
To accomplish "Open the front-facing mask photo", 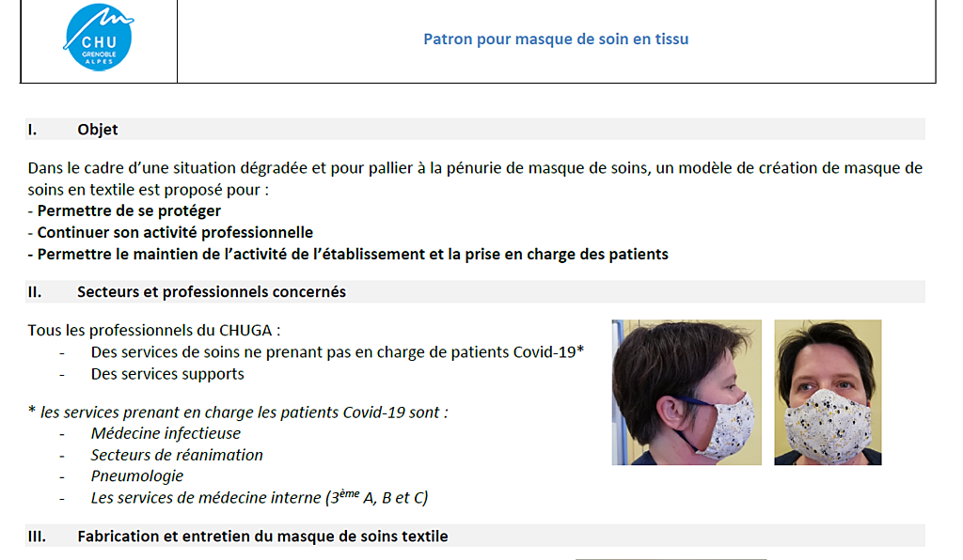I will [x=828, y=392].
